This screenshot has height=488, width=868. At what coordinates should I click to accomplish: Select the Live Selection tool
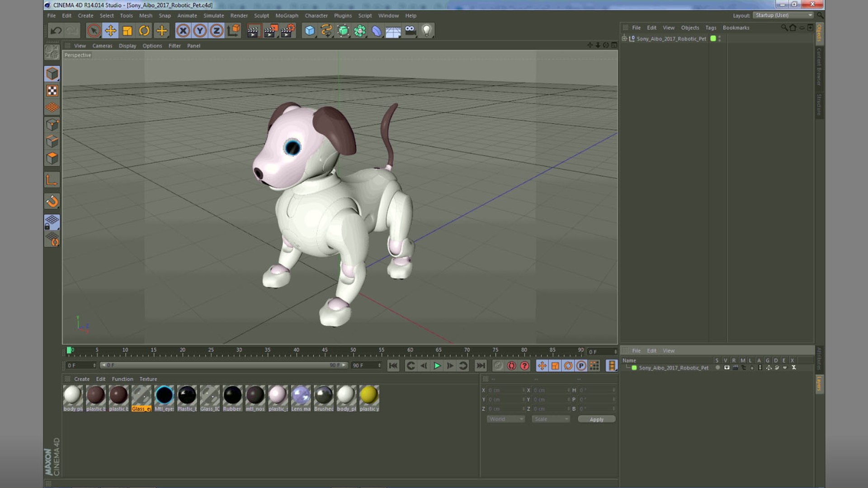point(94,31)
